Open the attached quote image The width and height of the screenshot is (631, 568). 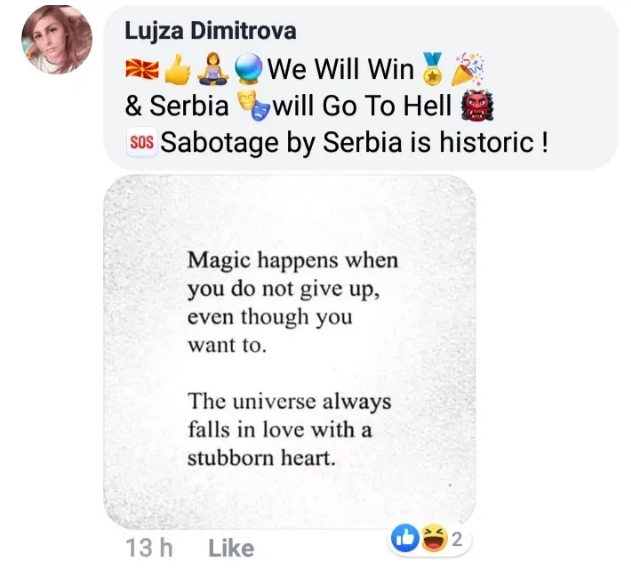point(290,351)
